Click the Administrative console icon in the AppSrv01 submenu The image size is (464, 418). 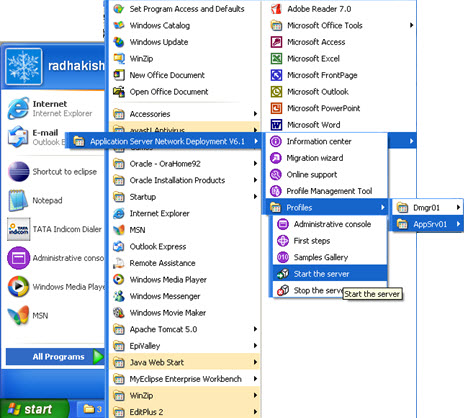283,224
